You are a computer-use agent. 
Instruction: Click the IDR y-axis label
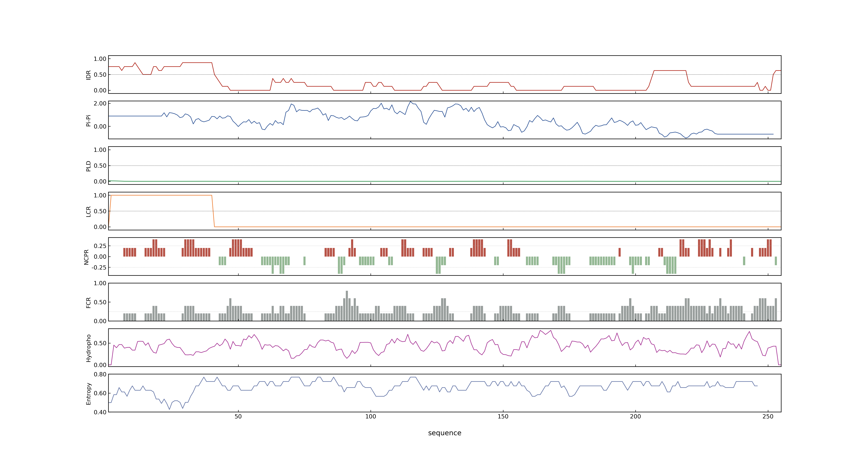[88, 75]
